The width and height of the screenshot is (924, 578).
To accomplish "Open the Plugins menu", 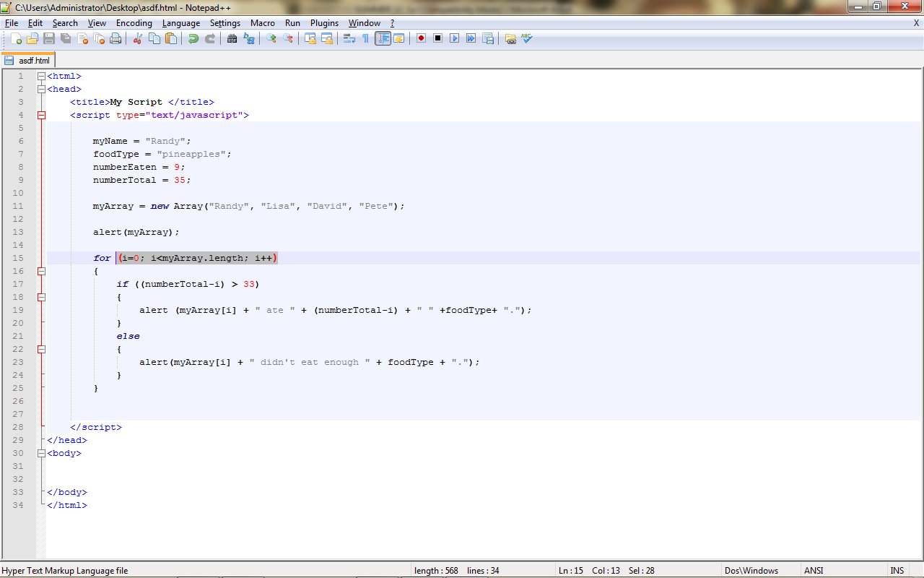I will 324,23.
